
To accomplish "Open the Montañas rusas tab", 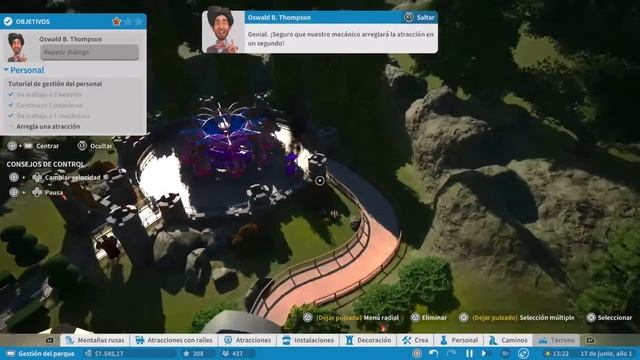I will [95, 340].
